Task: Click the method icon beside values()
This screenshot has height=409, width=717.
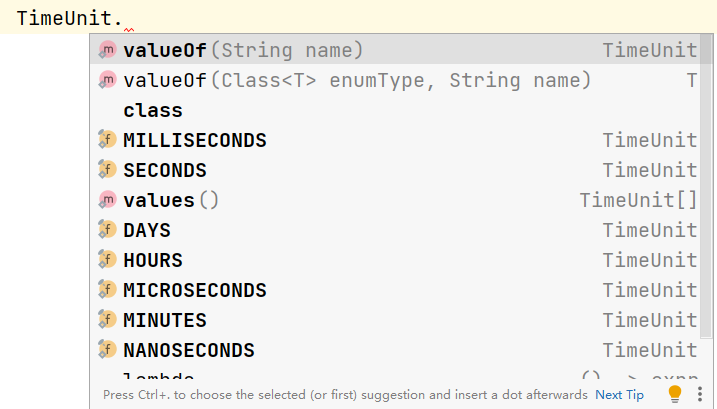Action: tap(107, 200)
